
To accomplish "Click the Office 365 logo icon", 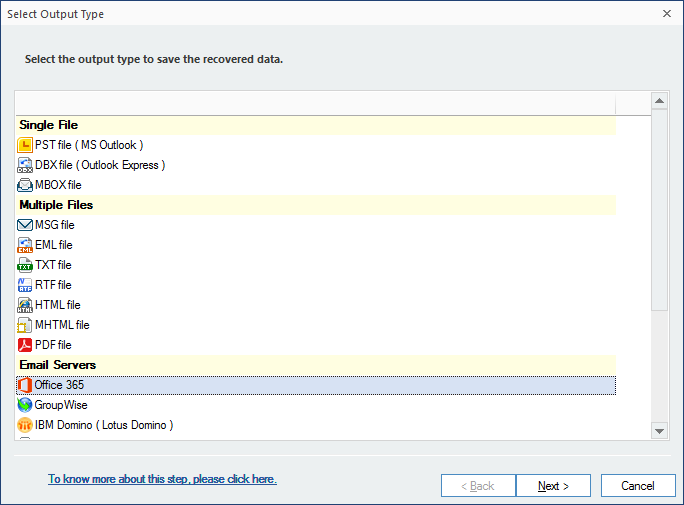I will click(25, 385).
